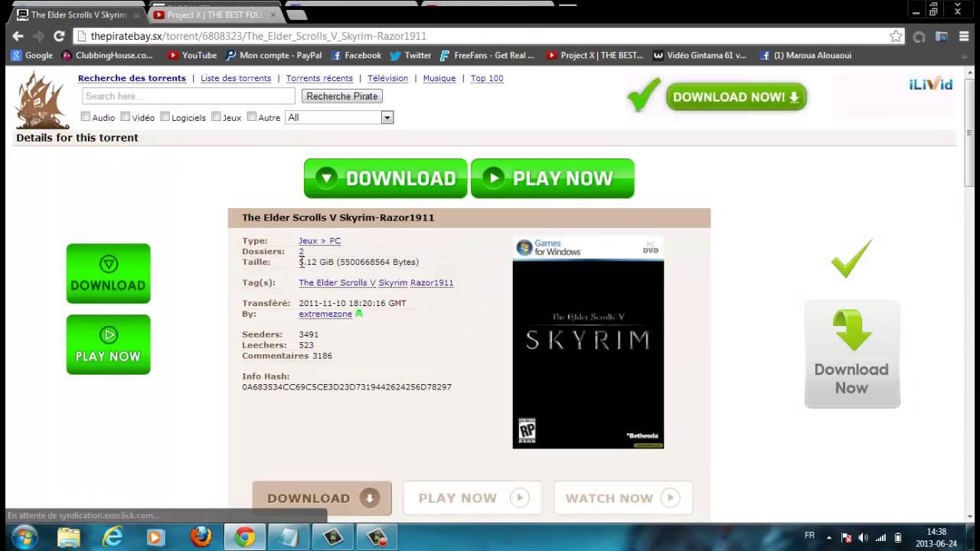The height and width of the screenshot is (551, 980).
Task: Click the green skull next to extremezone
Action: pyautogui.click(x=359, y=314)
